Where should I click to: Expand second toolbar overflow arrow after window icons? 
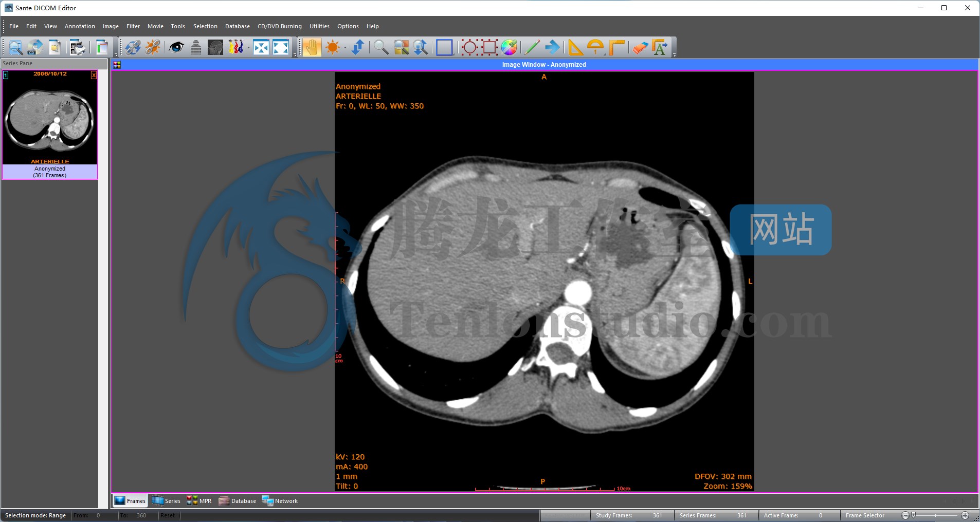(295, 54)
